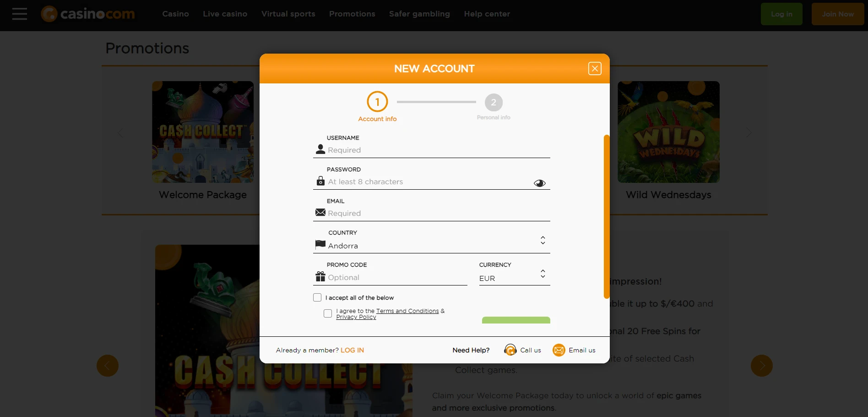Open Safer gambling in top navigation
868x417 pixels.
tap(419, 14)
